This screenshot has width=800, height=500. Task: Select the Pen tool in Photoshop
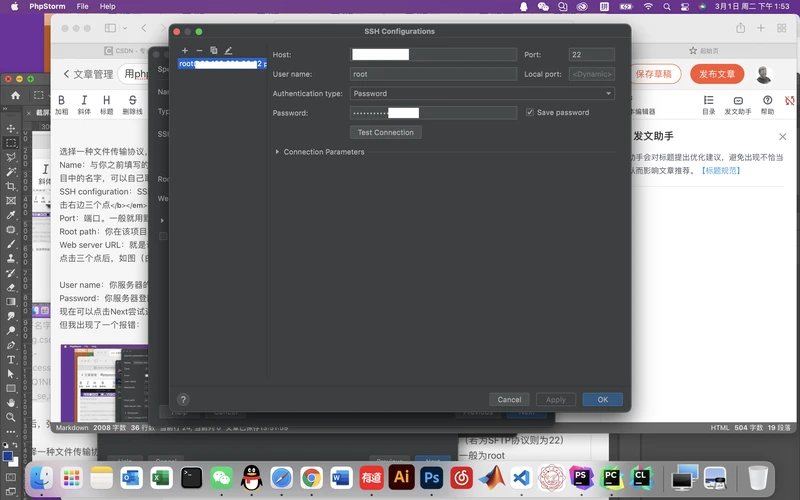[11, 345]
